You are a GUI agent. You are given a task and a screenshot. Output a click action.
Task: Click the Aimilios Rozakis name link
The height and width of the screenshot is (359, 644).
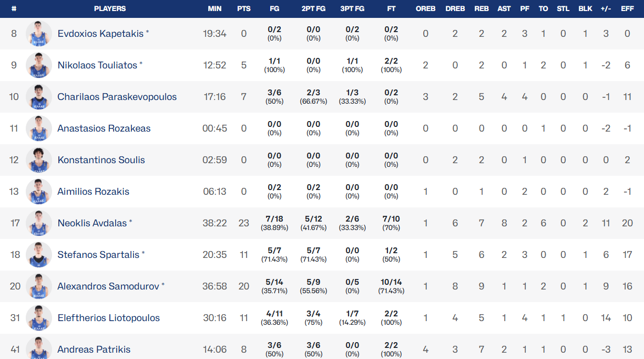pos(93,192)
